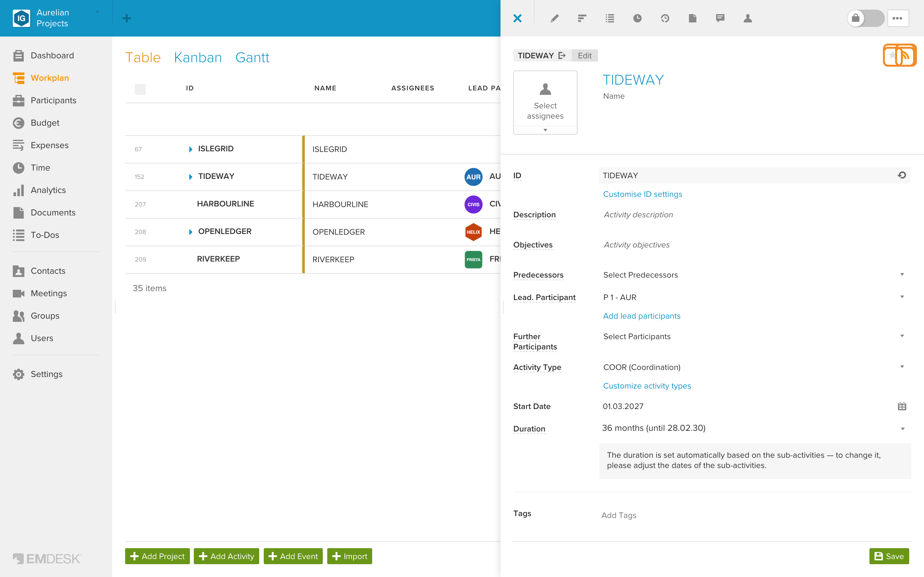Open the history revisions icon
This screenshot has width=924, height=577.
click(665, 18)
